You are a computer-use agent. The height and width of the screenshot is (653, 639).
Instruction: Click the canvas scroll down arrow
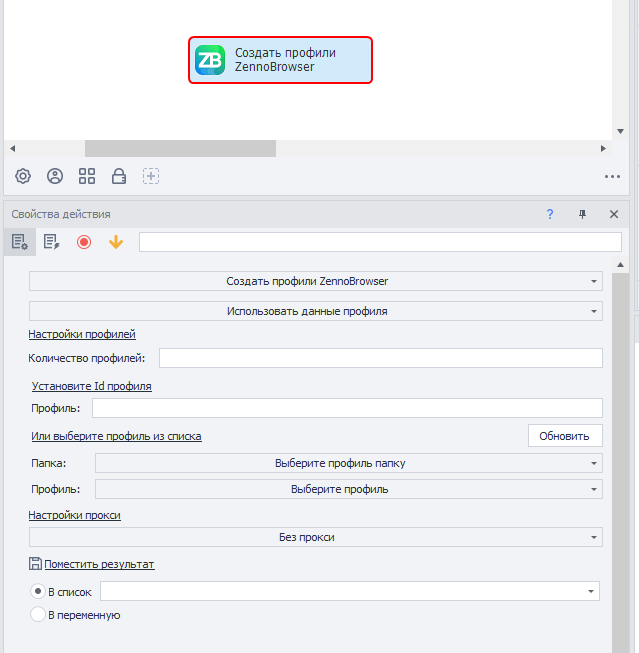tap(620, 131)
